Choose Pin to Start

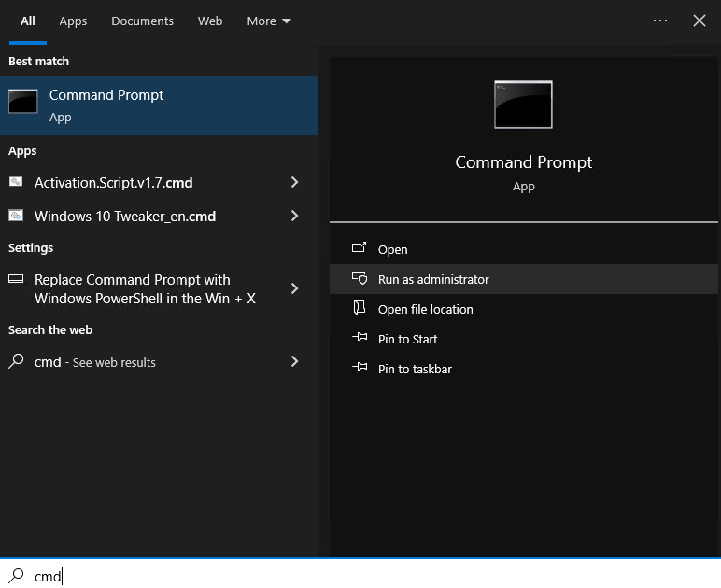click(524, 339)
